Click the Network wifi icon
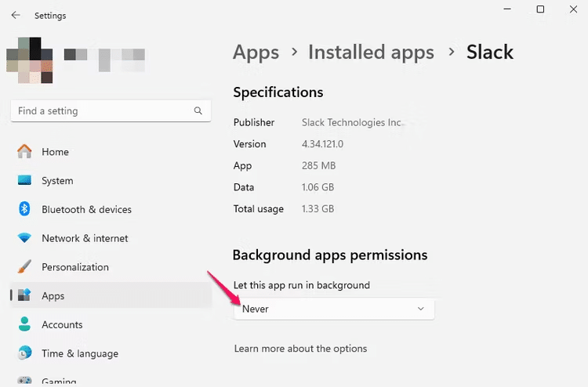 click(25, 238)
